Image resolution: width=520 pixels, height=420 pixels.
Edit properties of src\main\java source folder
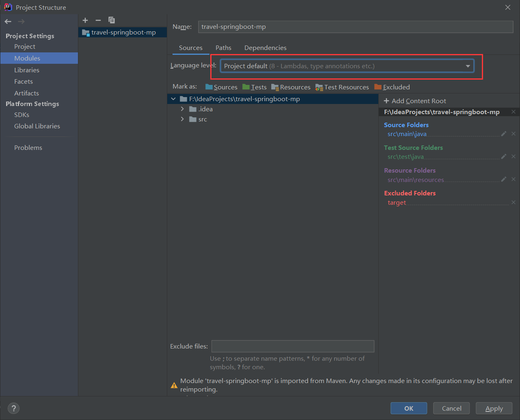pyautogui.click(x=504, y=134)
